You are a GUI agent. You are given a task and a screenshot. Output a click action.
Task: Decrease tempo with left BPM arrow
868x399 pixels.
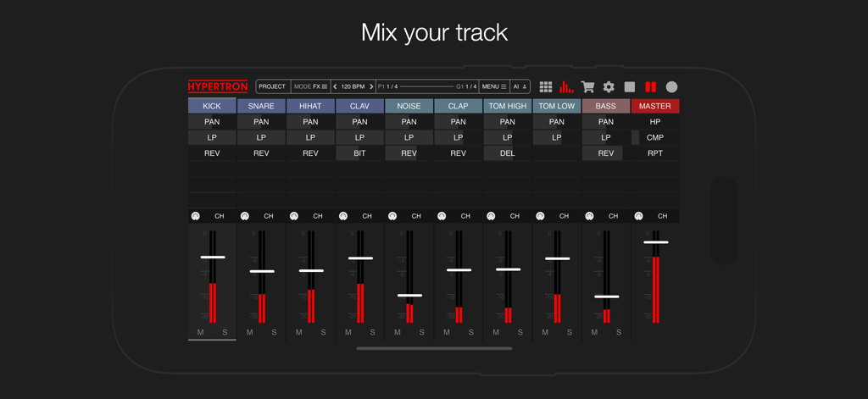335,87
